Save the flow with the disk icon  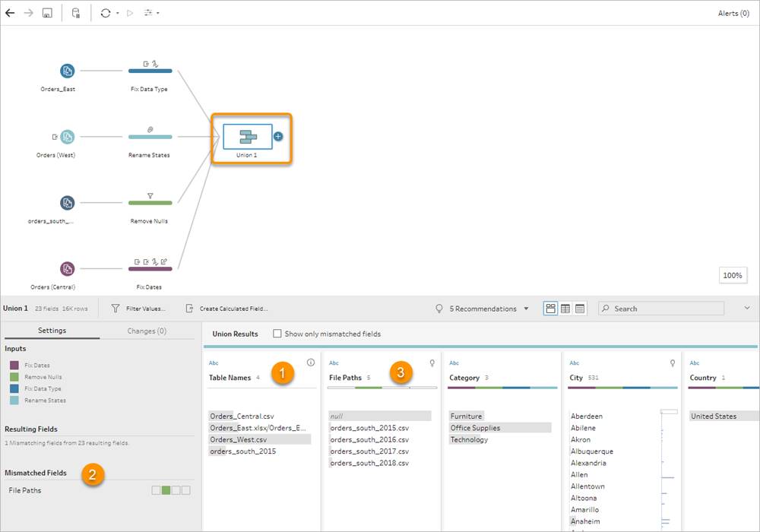click(47, 13)
